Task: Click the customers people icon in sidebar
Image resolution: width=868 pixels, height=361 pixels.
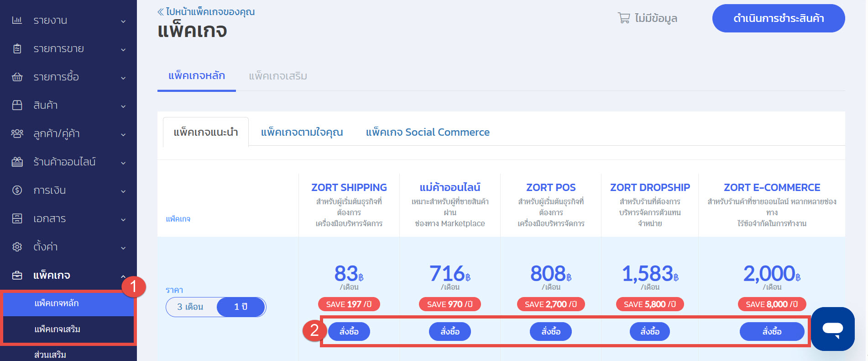Action: click(x=17, y=133)
